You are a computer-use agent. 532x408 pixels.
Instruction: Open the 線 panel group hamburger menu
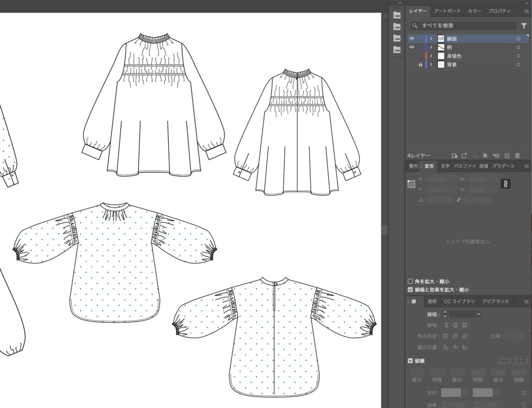tap(527, 301)
